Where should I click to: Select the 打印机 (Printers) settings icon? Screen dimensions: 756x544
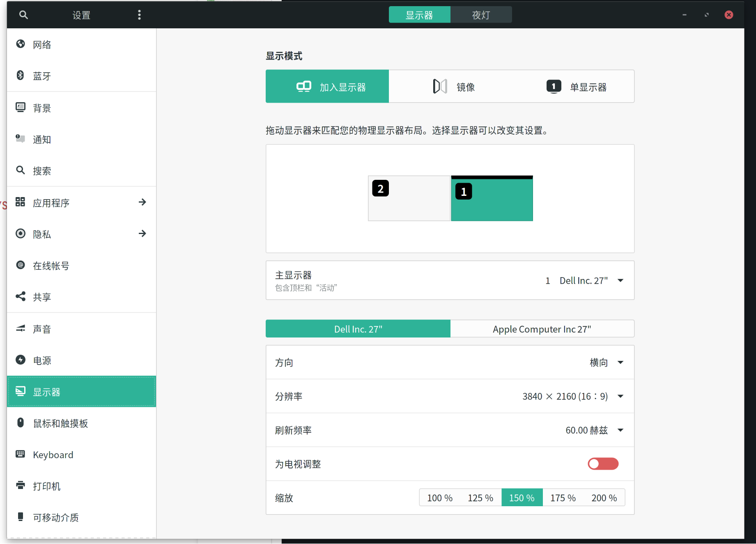(x=21, y=486)
